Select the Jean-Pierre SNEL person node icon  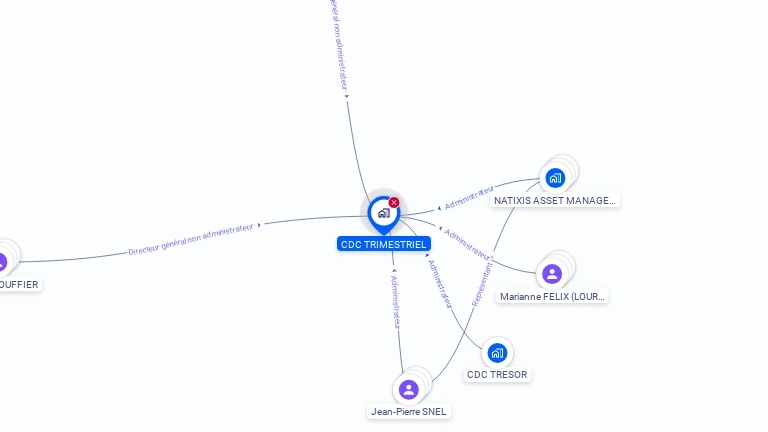[x=408, y=390]
